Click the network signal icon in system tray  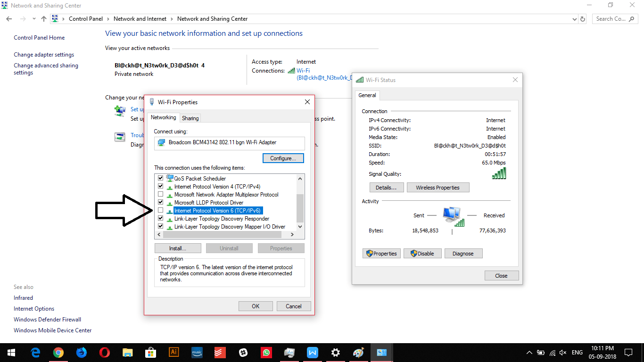pyautogui.click(x=552, y=352)
